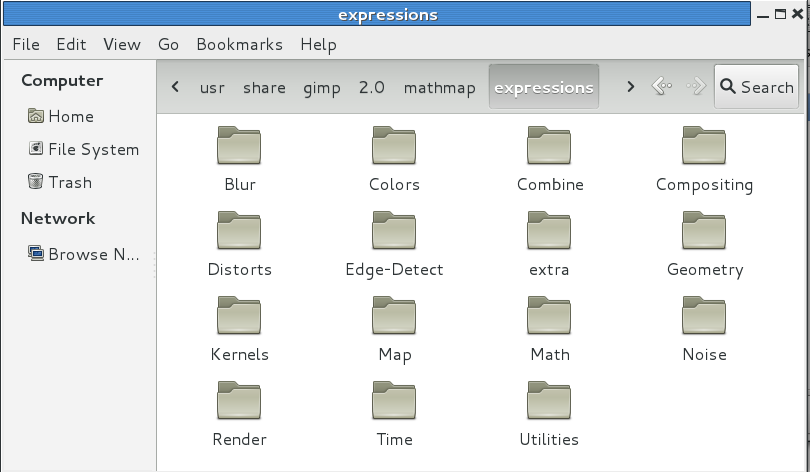
Task: Open the Help menu
Action: (318, 44)
